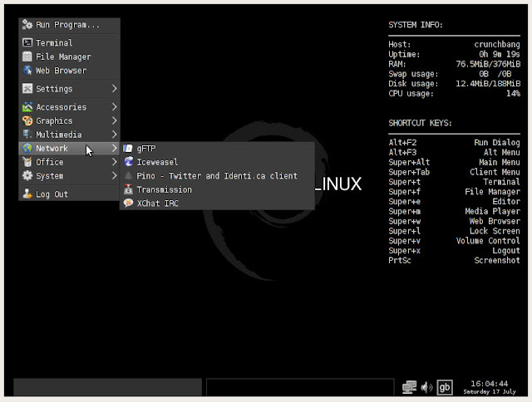Click the "12.4MiB/188MiB" disk usage value
This screenshot has height=402, width=532.
click(x=488, y=84)
